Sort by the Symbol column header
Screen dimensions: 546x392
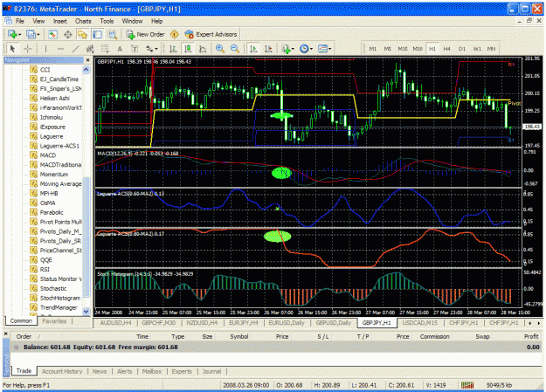(239, 337)
